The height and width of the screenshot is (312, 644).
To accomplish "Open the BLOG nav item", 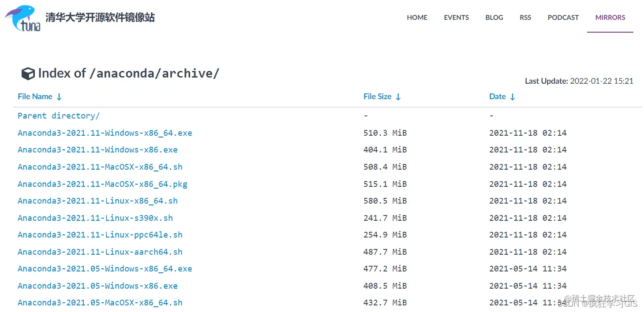I will (494, 18).
